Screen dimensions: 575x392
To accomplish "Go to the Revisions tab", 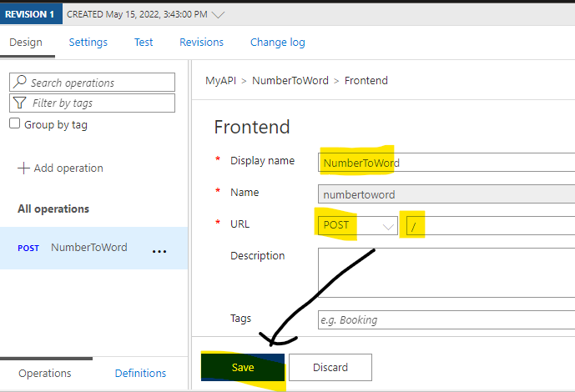I will point(201,43).
